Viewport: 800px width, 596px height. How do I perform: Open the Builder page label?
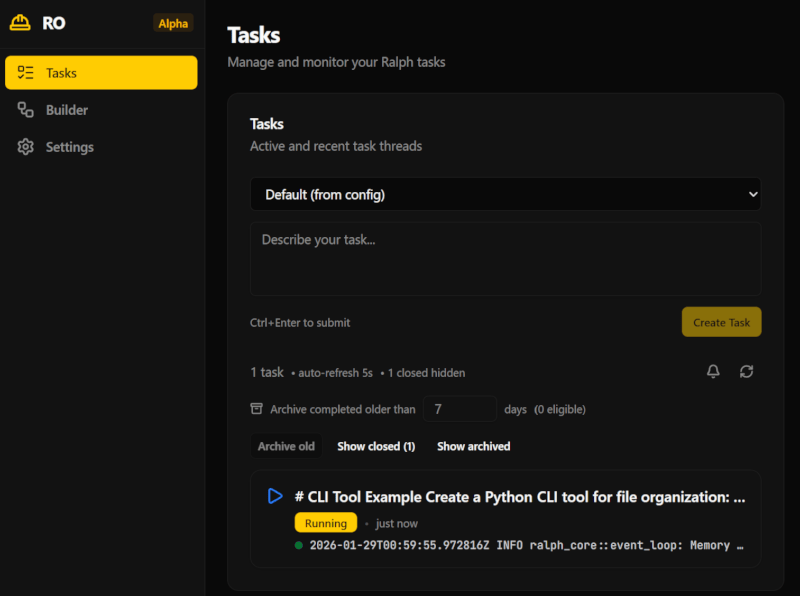pyautogui.click(x=67, y=110)
